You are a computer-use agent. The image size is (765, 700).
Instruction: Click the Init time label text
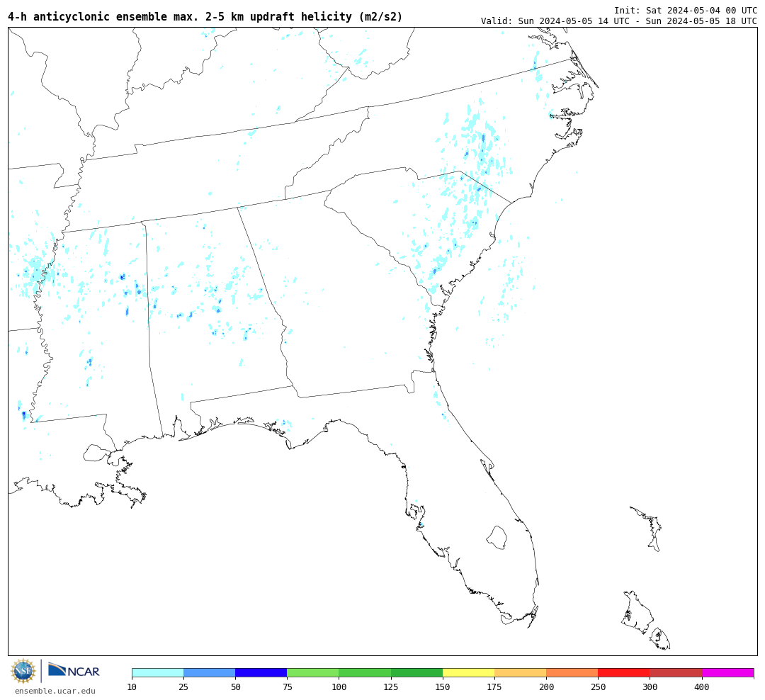(686, 10)
